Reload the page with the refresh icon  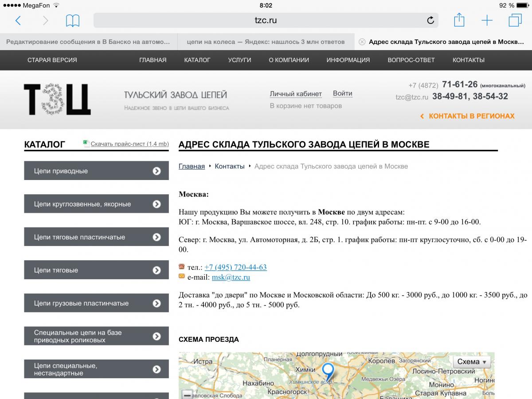(x=430, y=20)
